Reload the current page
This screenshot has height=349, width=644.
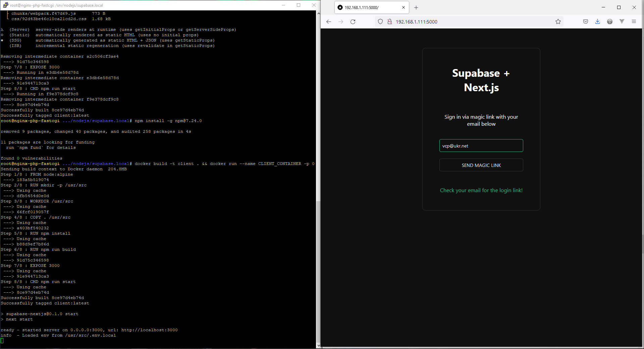click(353, 21)
